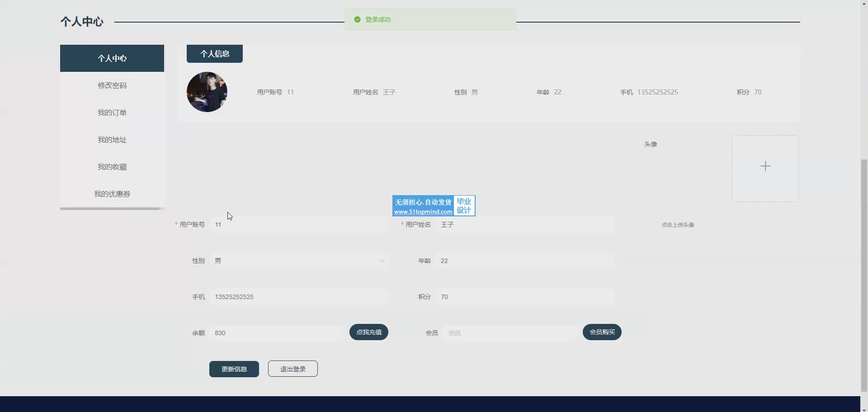Click the scrollbar up arrow
This screenshot has width=868, height=412.
864,3
